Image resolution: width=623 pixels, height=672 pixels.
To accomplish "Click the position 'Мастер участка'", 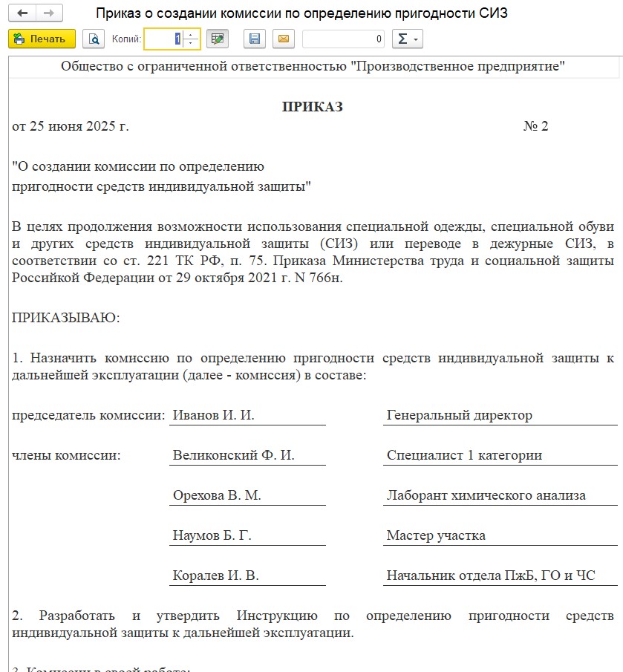I will [436, 535].
